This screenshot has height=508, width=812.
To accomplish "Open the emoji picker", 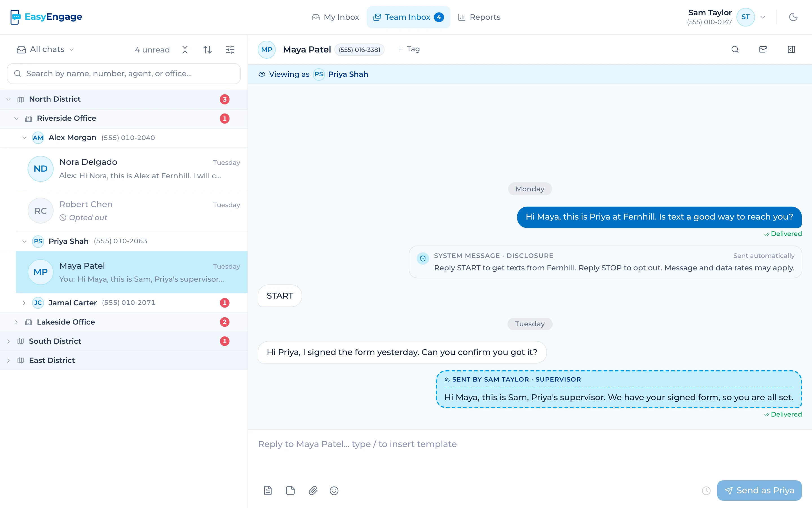I will pos(334,491).
